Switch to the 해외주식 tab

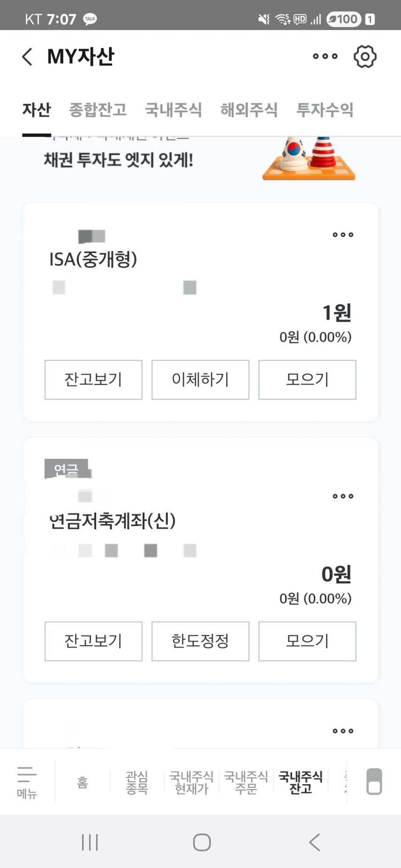coord(249,110)
